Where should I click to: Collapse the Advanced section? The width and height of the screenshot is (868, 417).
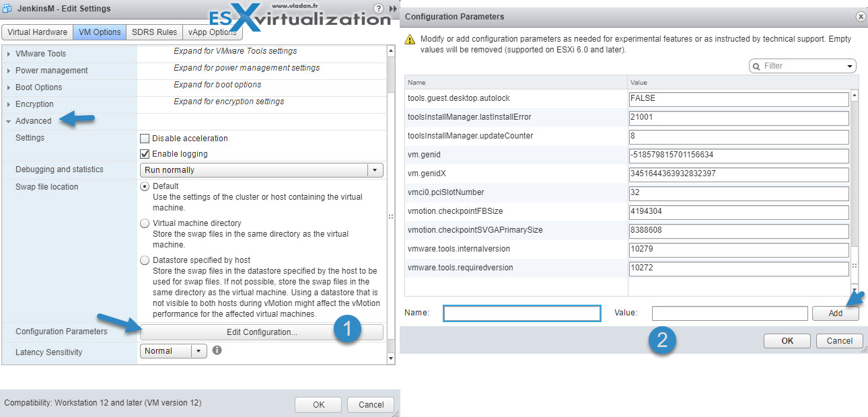(x=9, y=121)
